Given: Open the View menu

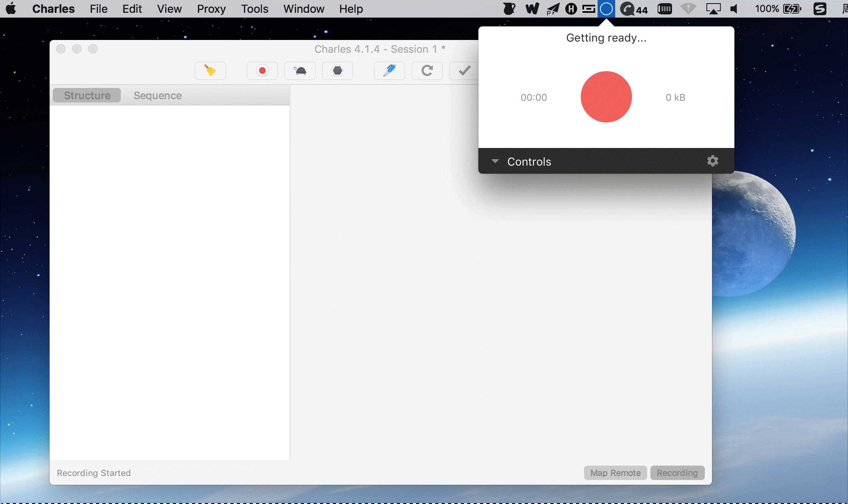Looking at the screenshot, I should (x=169, y=9).
